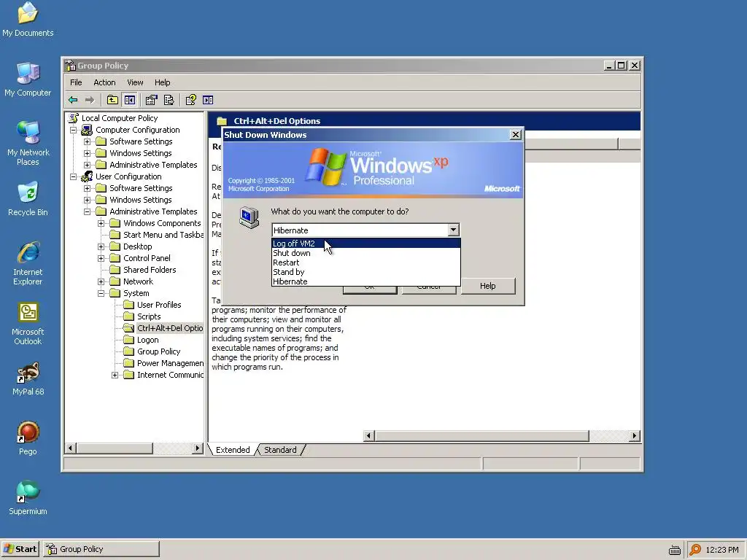Image resolution: width=747 pixels, height=560 pixels.
Task: Choose Restart from the list
Action: [366, 262]
